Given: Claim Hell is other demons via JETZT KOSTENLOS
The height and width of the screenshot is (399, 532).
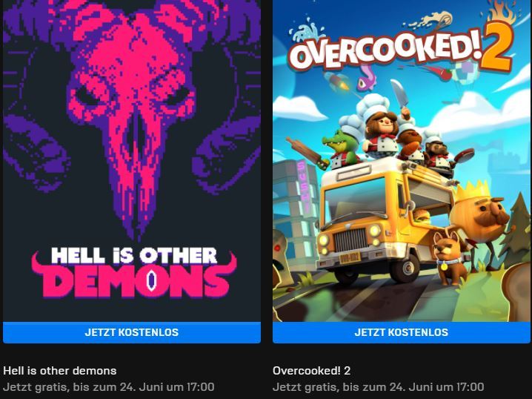Looking at the screenshot, I should click(x=132, y=332).
